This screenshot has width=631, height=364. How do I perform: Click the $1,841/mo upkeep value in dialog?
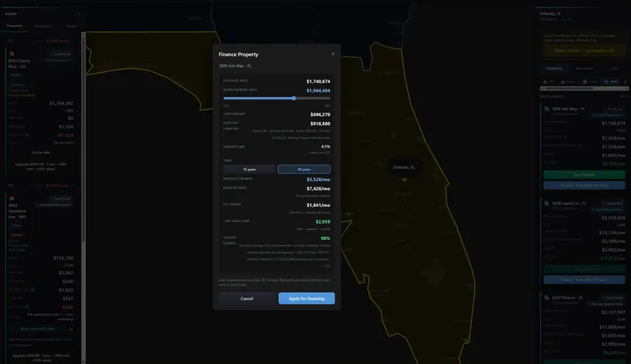tap(318, 205)
